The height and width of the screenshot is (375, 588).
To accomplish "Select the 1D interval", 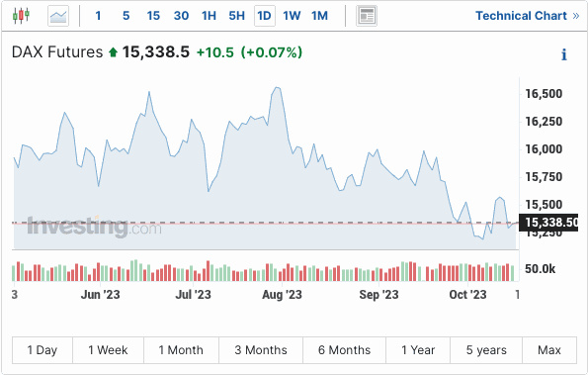I will coord(265,16).
